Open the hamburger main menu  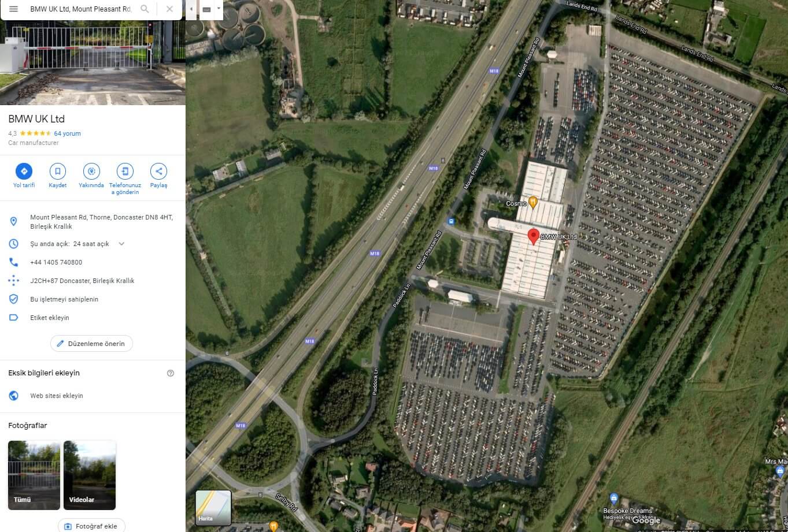click(x=13, y=9)
